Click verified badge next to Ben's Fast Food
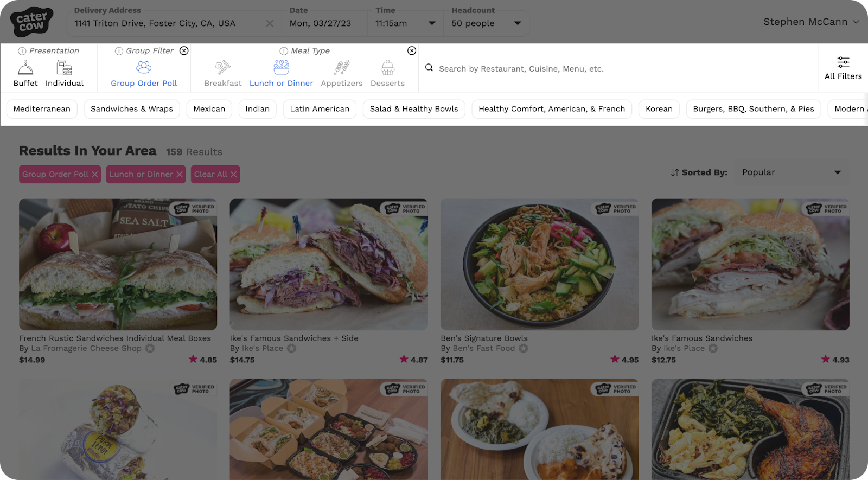This screenshot has width=868, height=480. tap(523, 348)
